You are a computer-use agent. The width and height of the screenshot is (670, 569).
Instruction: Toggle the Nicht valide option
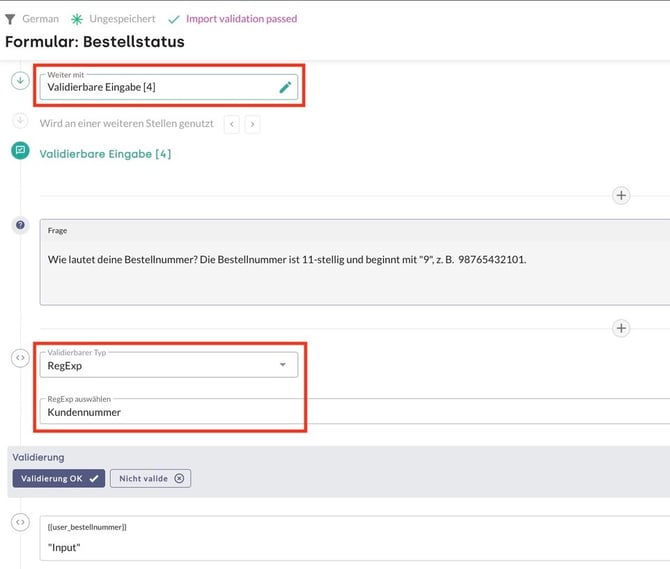tap(150, 479)
